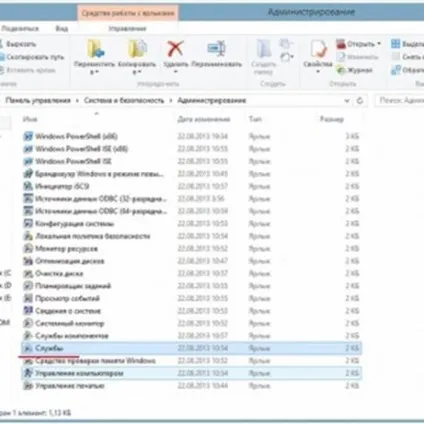
Task: Click the Windows PowerShell (x86) shortcut icon
Action: (28, 136)
